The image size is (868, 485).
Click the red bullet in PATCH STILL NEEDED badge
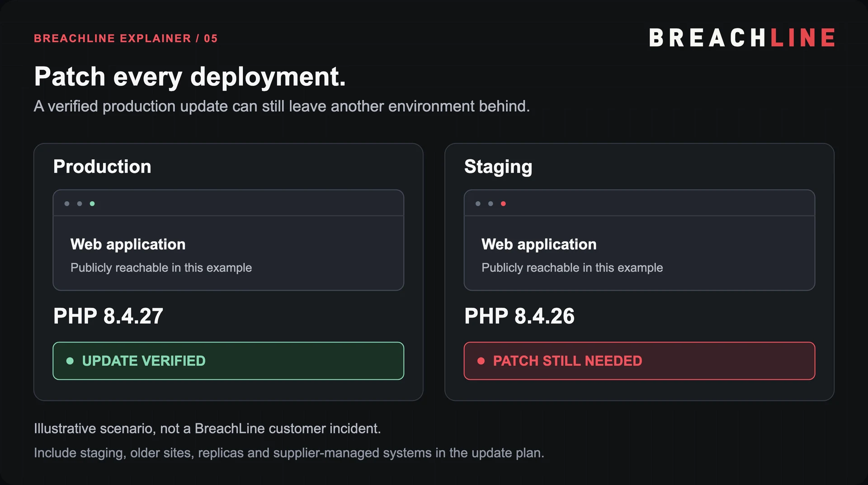tap(481, 361)
